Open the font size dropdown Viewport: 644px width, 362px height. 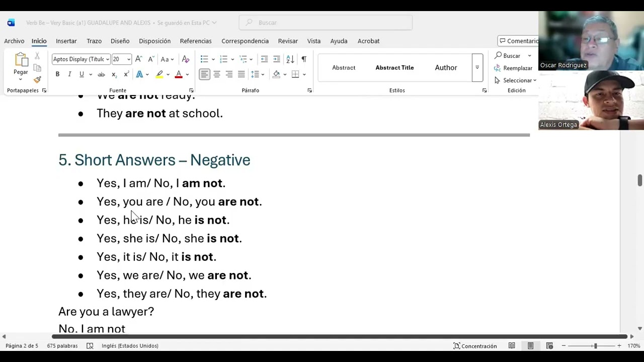129,59
